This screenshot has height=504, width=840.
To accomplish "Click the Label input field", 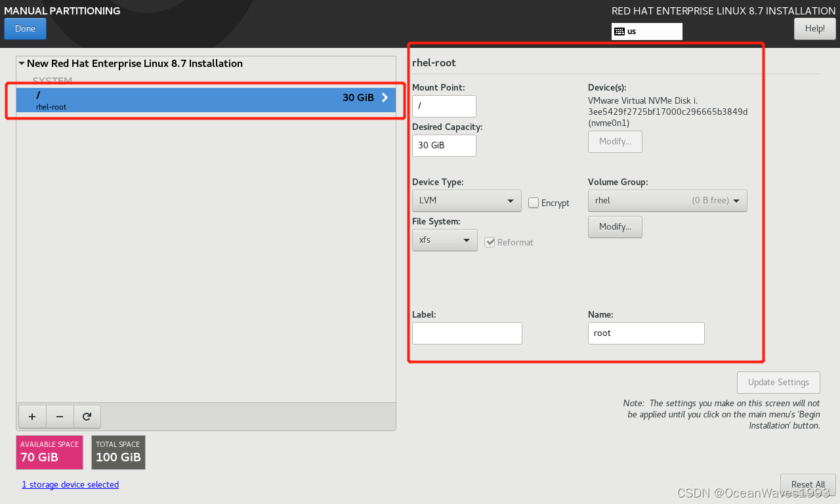I will [x=467, y=333].
